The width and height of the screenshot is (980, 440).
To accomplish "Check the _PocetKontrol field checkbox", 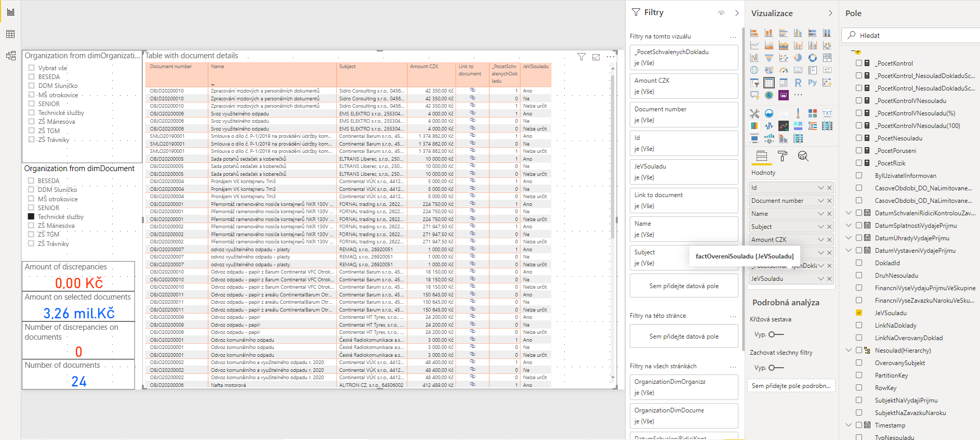I will 859,63.
